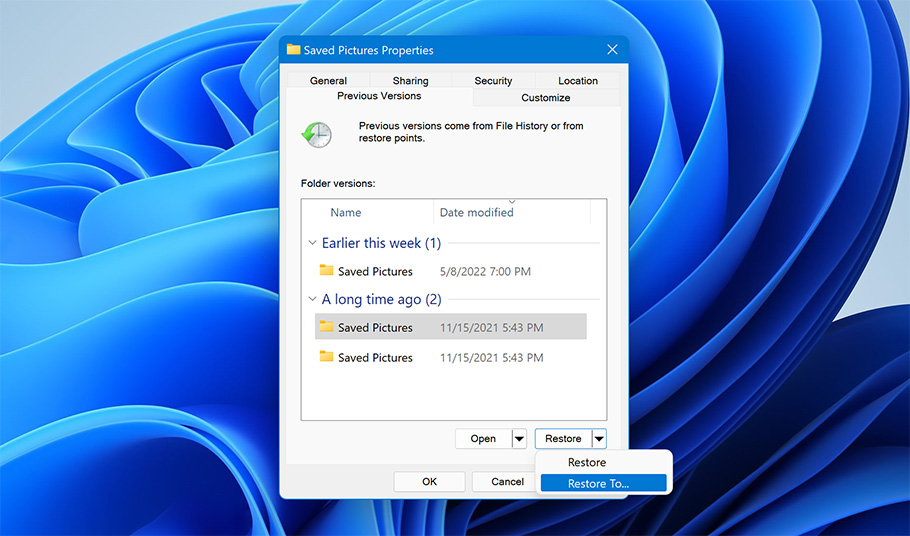The width and height of the screenshot is (910, 536).
Task: Choose 'Restore' in the dropdown menu
Action: [587, 463]
